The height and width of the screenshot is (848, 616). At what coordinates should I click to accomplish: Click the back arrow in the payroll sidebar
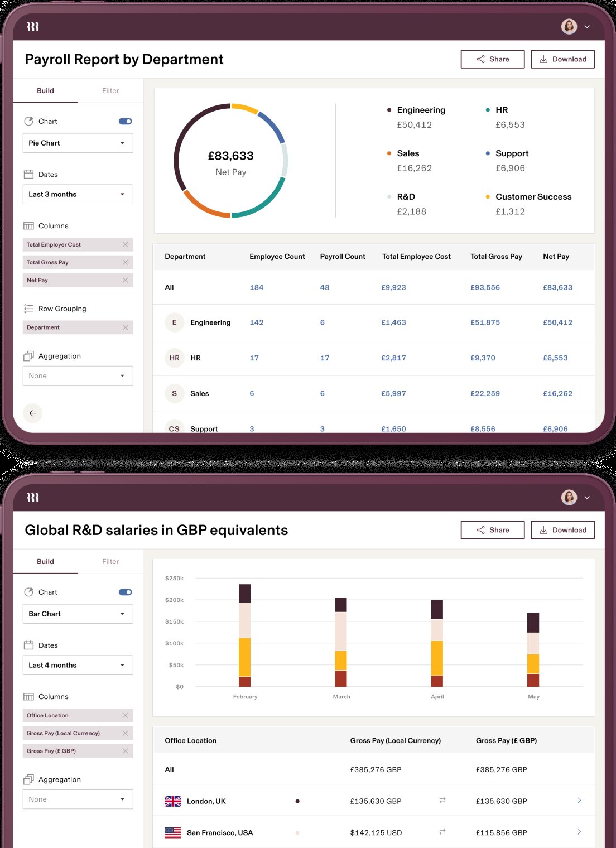coord(32,413)
